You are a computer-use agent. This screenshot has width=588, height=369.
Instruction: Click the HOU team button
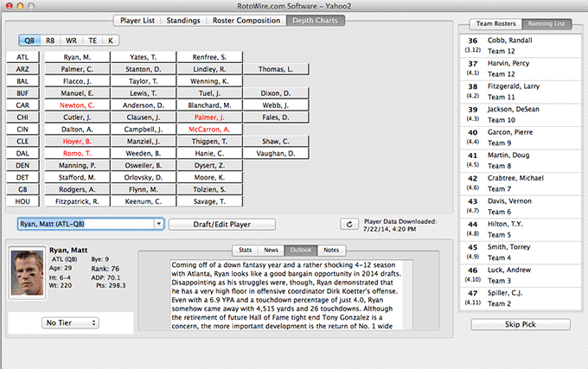point(22,201)
